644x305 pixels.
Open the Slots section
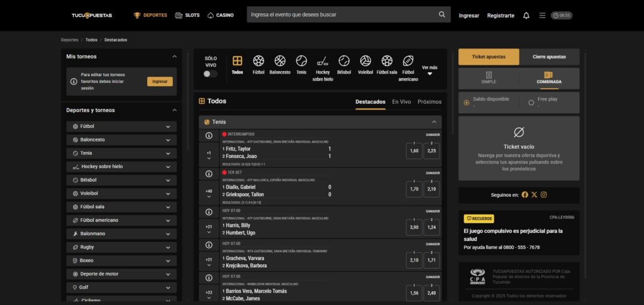click(x=187, y=15)
